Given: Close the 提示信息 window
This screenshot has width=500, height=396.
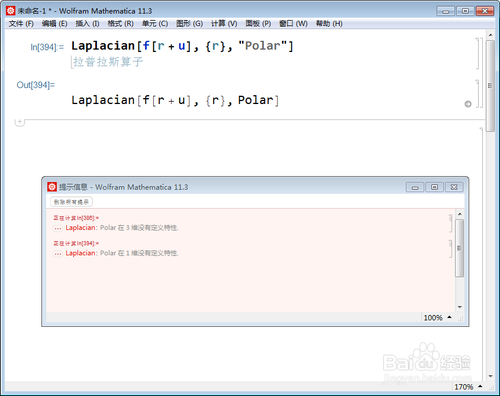Looking at the screenshot, I should [x=454, y=187].
